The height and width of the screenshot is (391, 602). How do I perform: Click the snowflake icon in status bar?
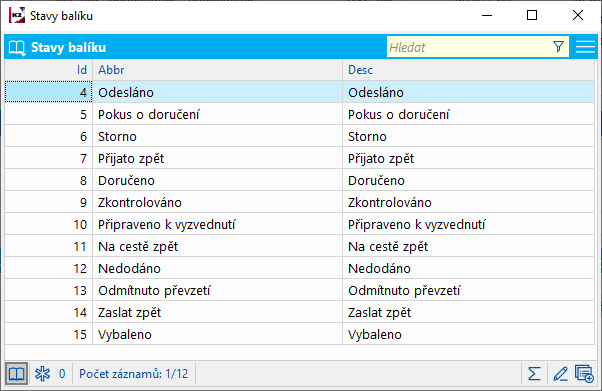click(42, 373)
